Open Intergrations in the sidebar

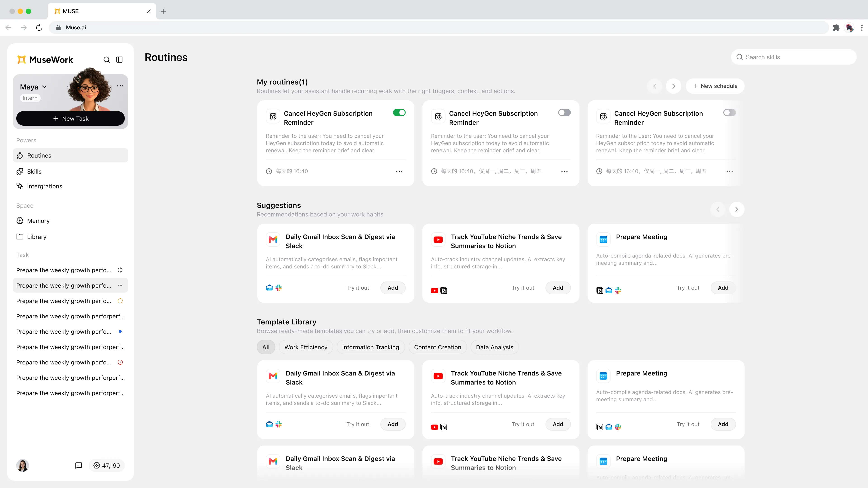point(71,186)
